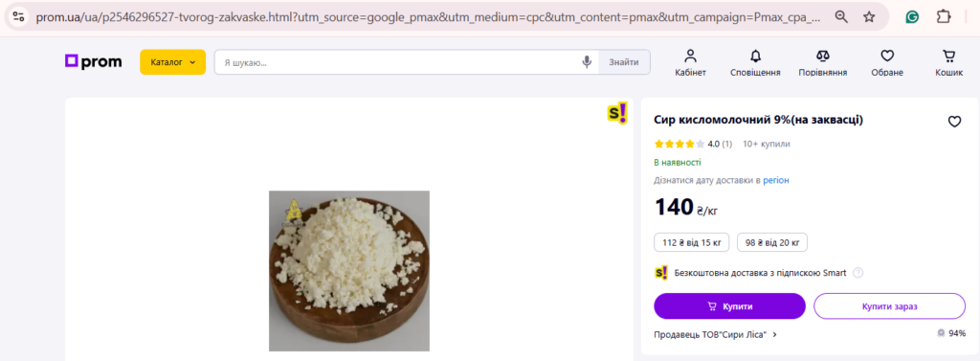Image resolution: width=980 pixels, height=361 pixels.
Task: Select the 112 ₴ від 15 кг option
Action: [691, 242]
